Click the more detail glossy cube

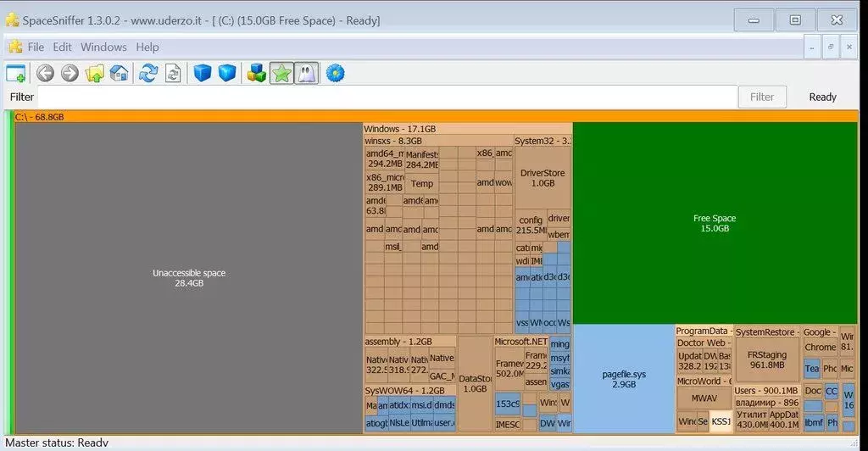tap(227, 73)
